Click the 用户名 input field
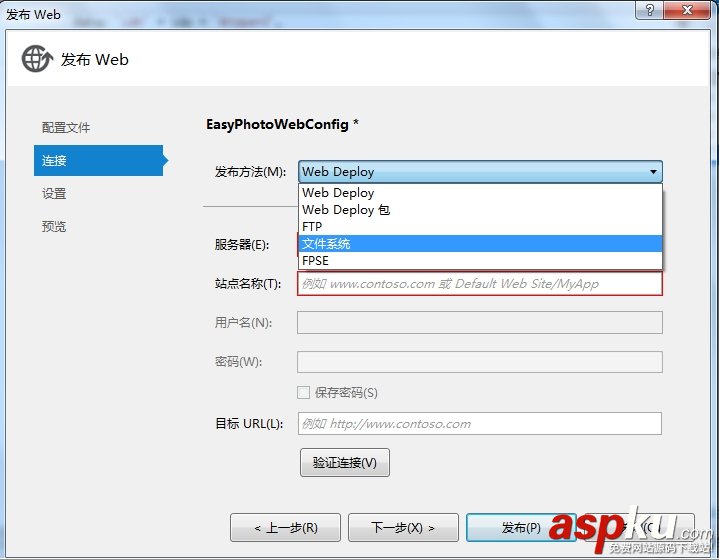Screen dimensions: 719x560 click(480, 322)
